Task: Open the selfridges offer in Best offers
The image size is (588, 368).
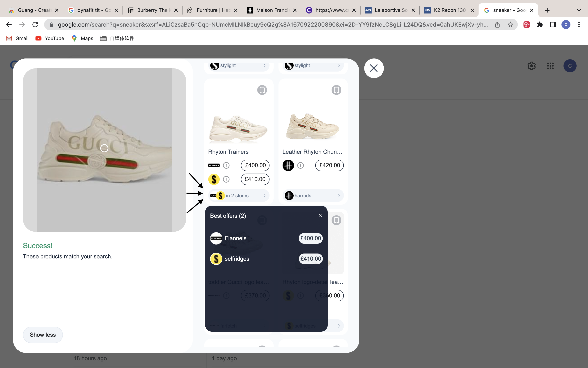Action: click(x=266, y=259)
